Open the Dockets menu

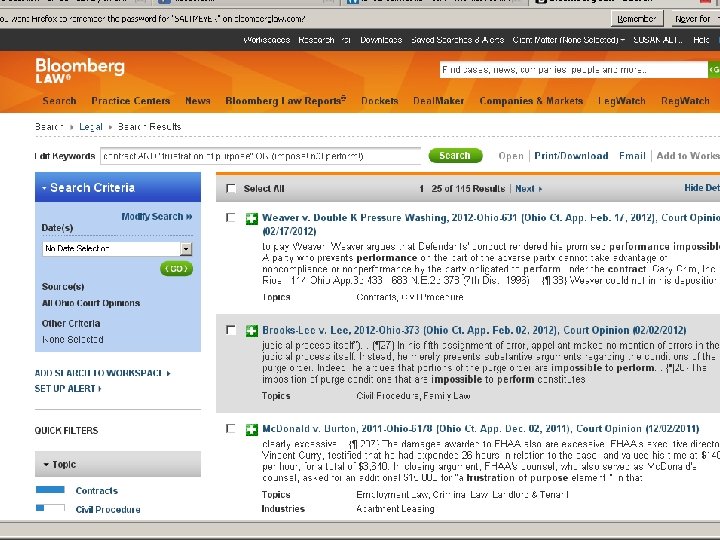[379, 101]
